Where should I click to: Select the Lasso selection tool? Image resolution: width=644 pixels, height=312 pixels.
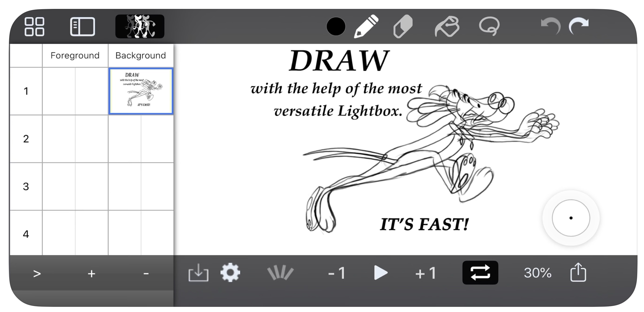[489, 26]
